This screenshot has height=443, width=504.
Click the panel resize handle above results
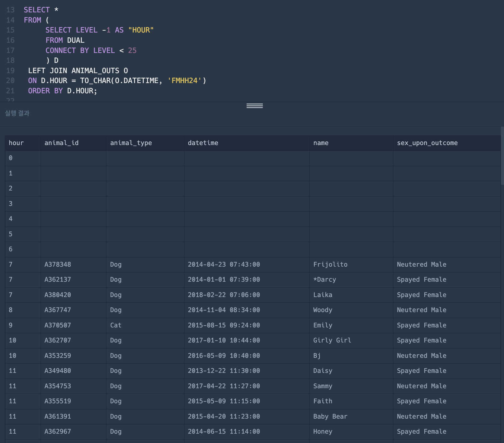(254, 106)
